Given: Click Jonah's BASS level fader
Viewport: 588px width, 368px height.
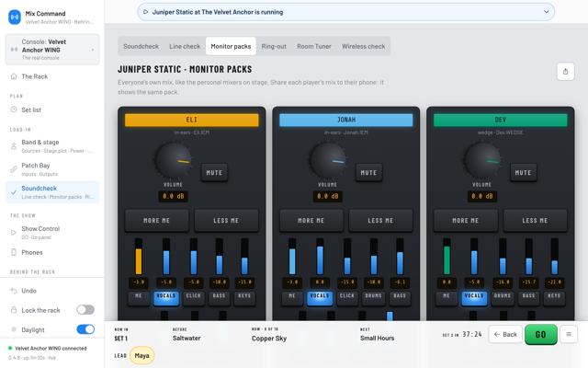Looking at the screenshot, I should pyautogui.click(x=400, y=257).
